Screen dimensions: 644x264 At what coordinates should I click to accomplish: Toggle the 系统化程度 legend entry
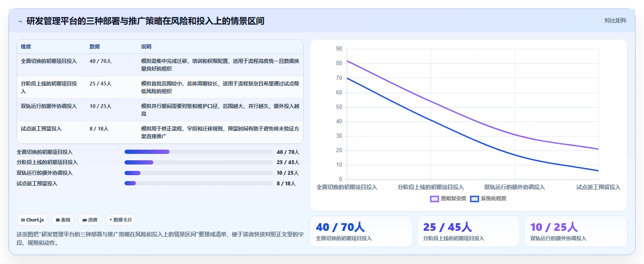coord(488,199)
